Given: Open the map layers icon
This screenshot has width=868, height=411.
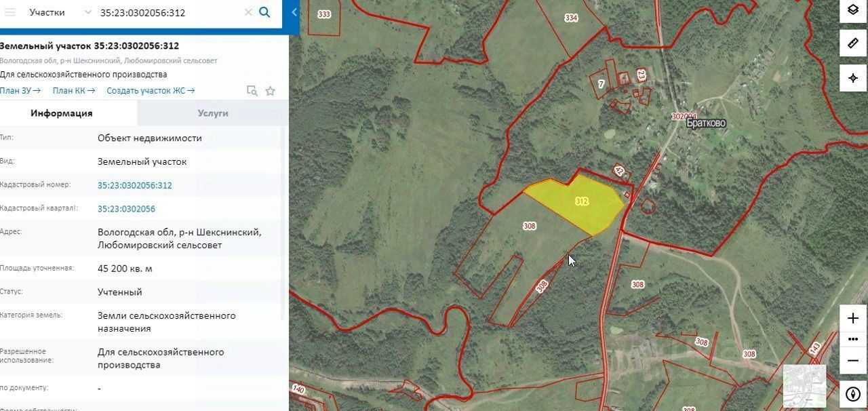Looking at the screenshot, I should coord(853,10).
